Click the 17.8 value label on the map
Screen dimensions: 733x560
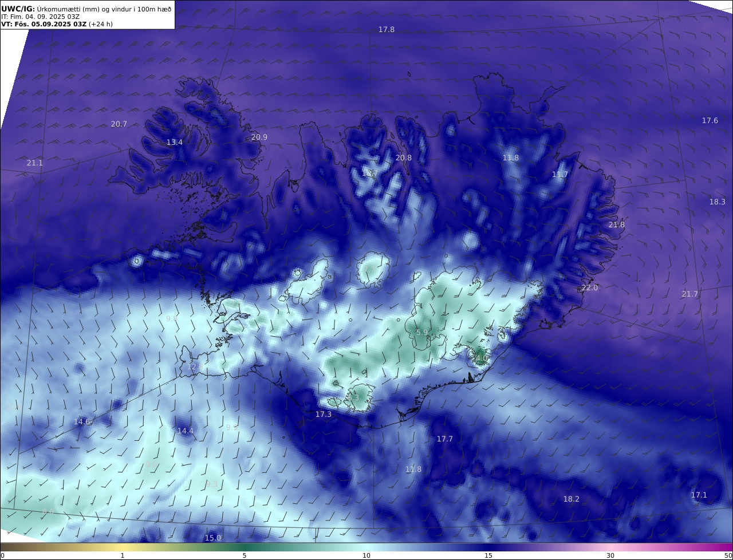coord(387,29)
